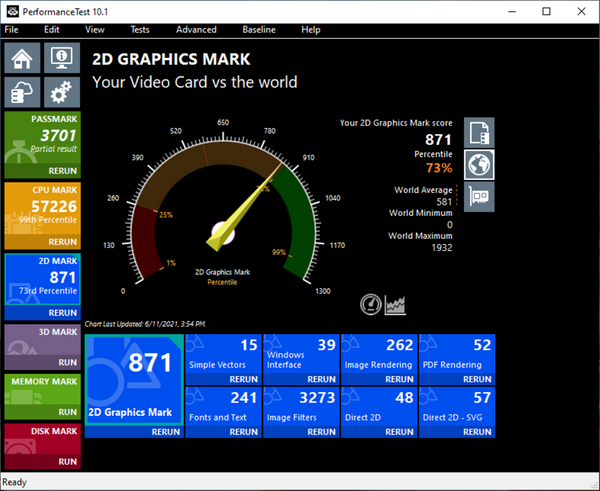Open the Edit menu
The image size is (600, 491).
52,29
